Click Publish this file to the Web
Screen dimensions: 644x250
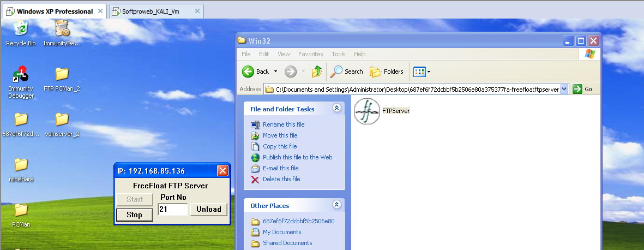coord(297,157)
